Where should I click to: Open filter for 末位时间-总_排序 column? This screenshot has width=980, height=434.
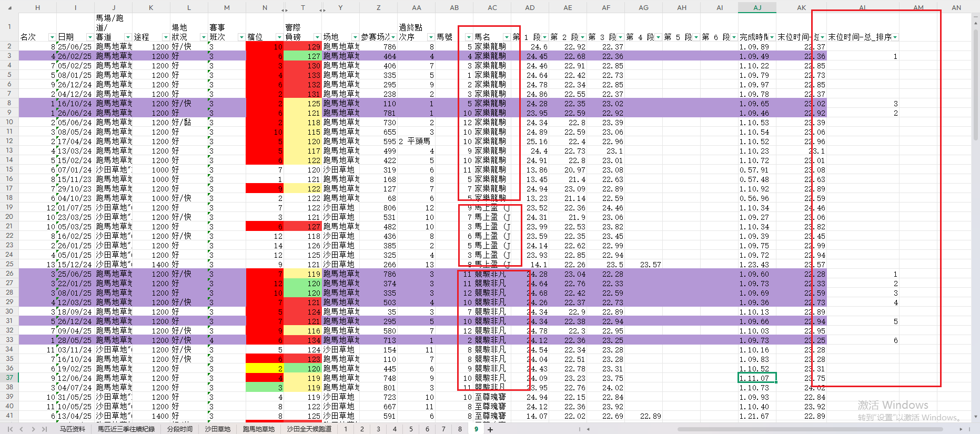[x=895, y=37]
